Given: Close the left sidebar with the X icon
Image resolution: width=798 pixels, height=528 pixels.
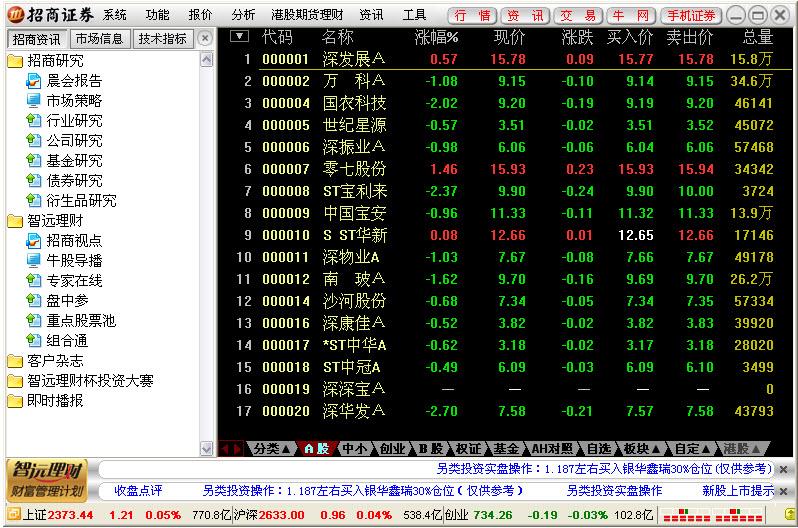Looking at the screenshot, I should point(204,38).
